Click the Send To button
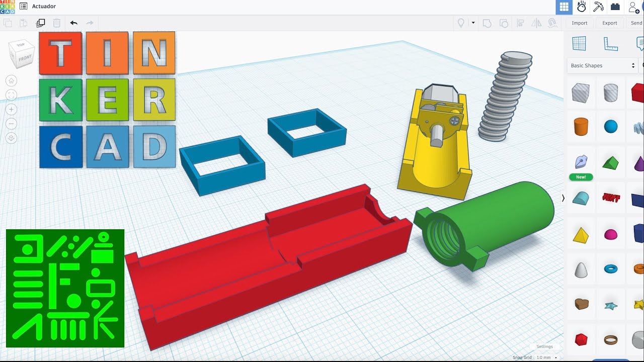The image size is (644, 362). coord(635,23)
